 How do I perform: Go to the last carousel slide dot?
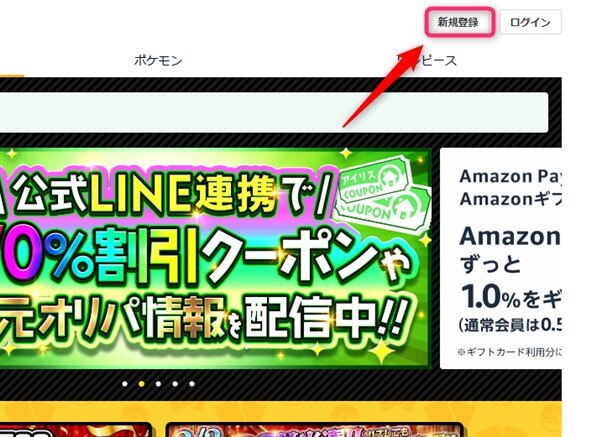192,384
